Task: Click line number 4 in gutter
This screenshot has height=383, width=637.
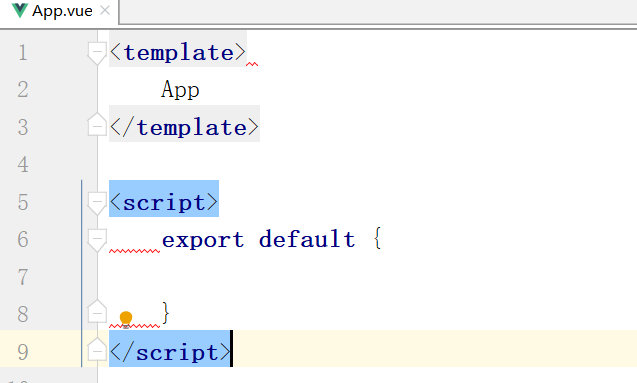Action: click(x=23, y=165)
